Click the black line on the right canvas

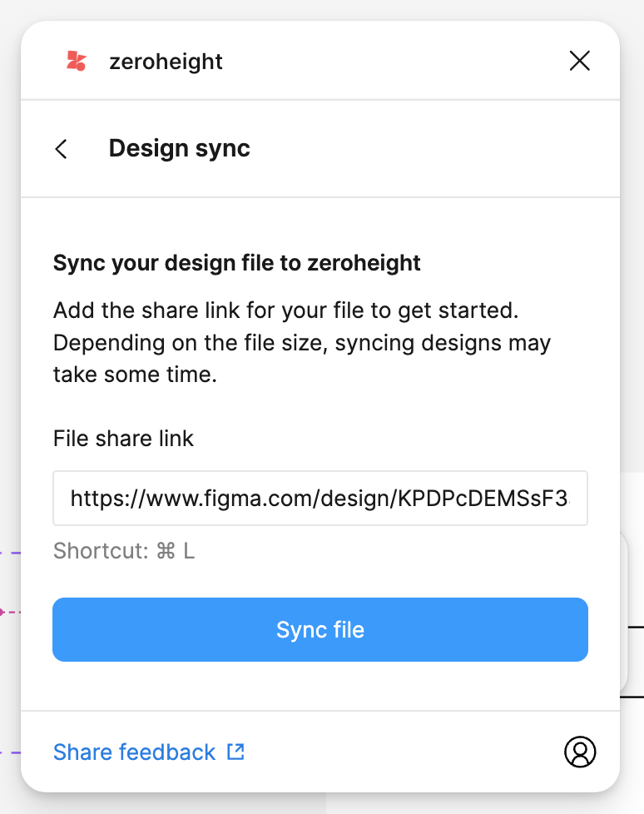[x=635, y=626]
